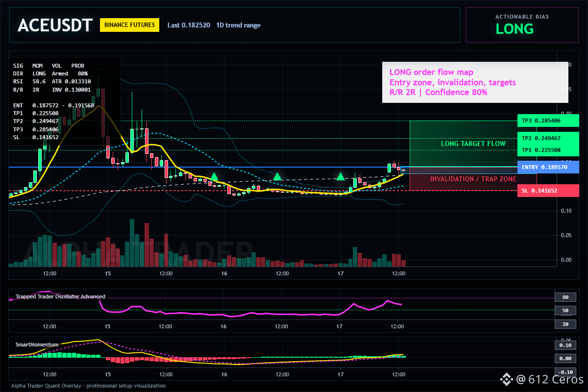This screenshot has width=588, height=392.
Task: Click the Last 0.182520 price text
Action: coord(189,25)
